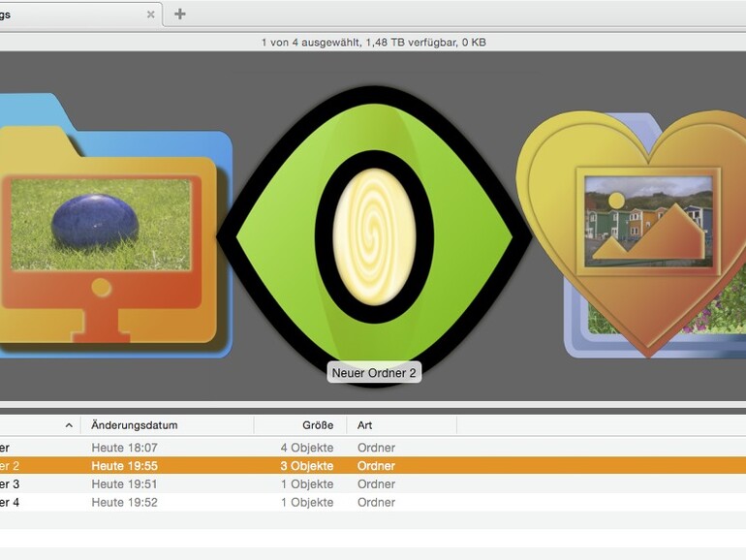Select the row dated Heute 19:51
Screen dimensions: 746x560
[373, 484]
